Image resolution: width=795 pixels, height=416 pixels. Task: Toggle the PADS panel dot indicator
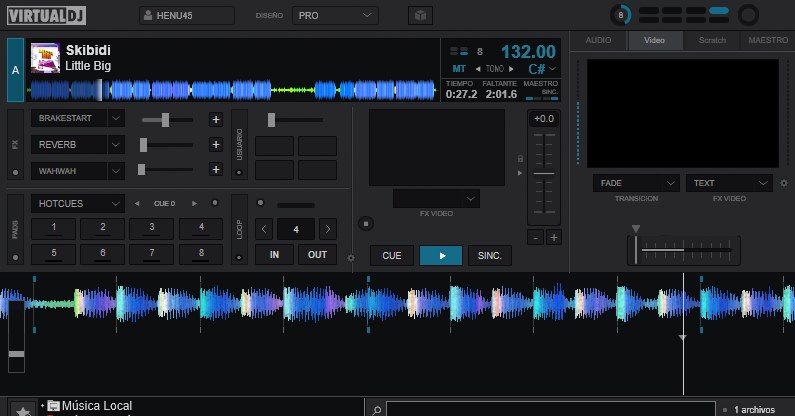pos(15,257)
